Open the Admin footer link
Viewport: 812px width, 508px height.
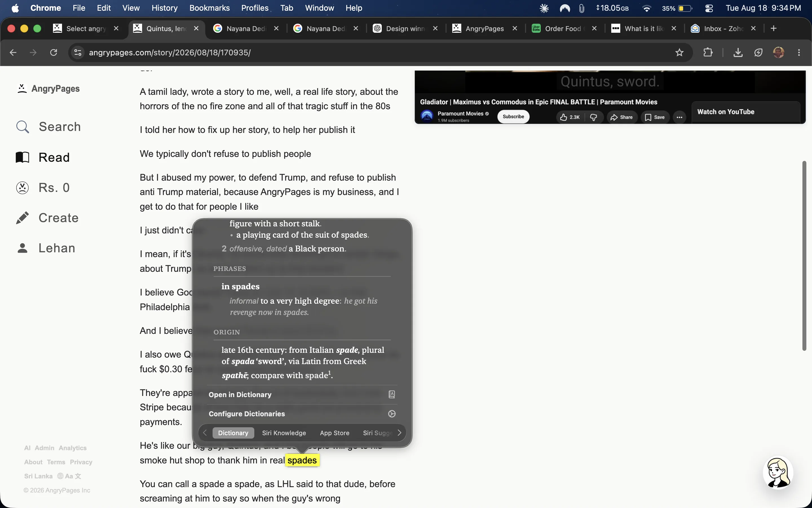pos(44,448)
